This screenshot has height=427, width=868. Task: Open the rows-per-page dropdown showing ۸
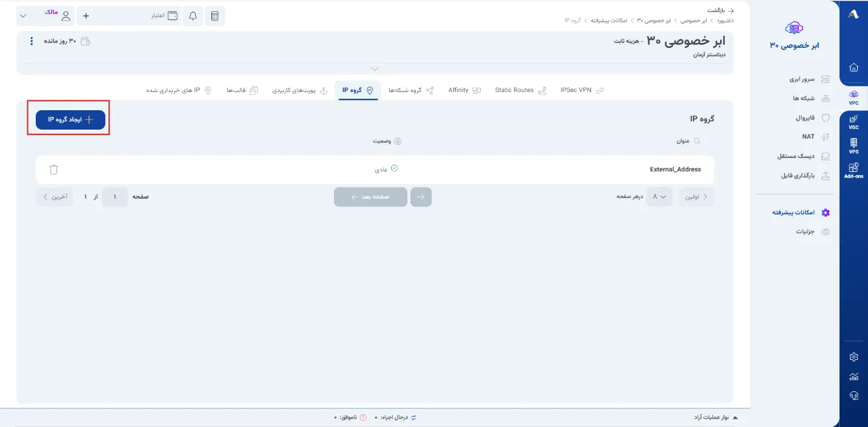point(659,197)
